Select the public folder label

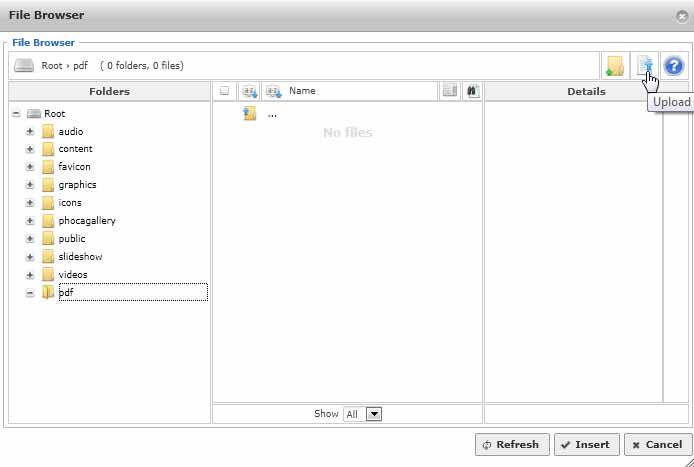(x=72, y=239)
